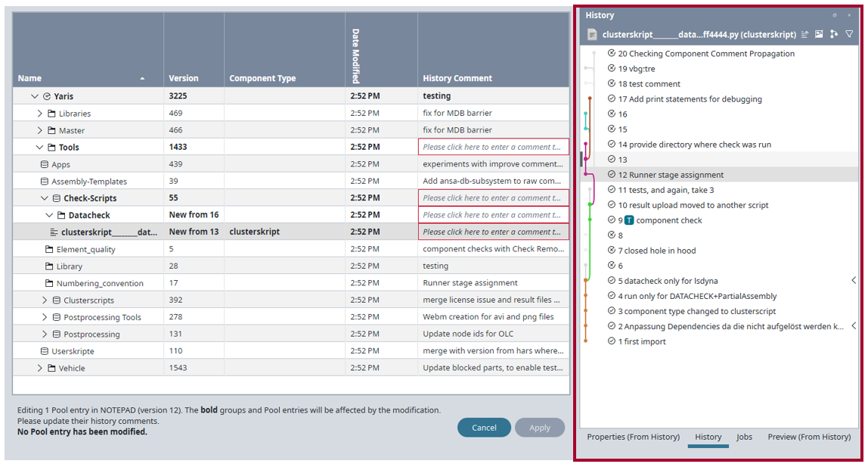Click the filter funnel icon in History
Image resolution: width=868 pixels, height=467 pixels.
(849, 34)
